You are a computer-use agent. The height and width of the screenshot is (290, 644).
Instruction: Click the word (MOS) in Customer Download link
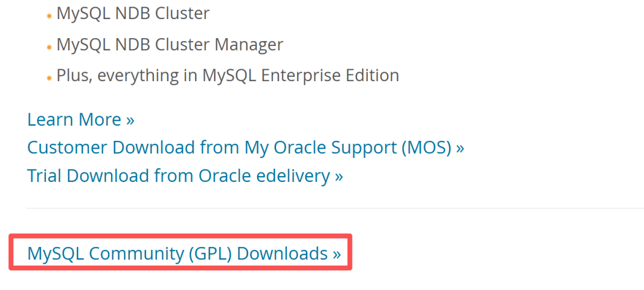tap(423, 147)
